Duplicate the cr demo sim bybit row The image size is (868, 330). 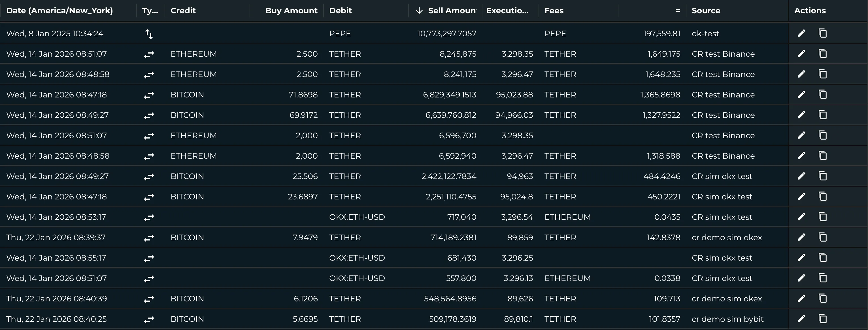click(x=822, y=319)
